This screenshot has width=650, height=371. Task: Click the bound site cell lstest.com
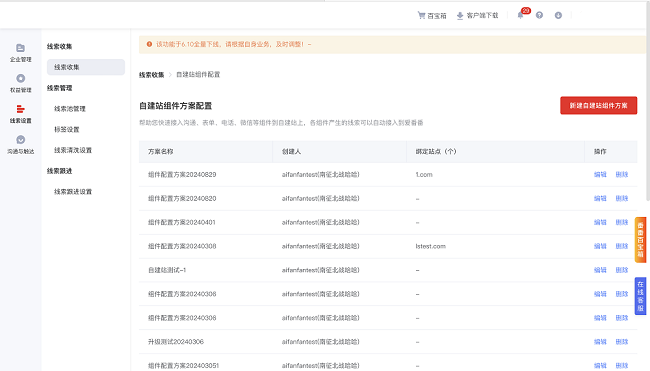click(x=430, y=246)
